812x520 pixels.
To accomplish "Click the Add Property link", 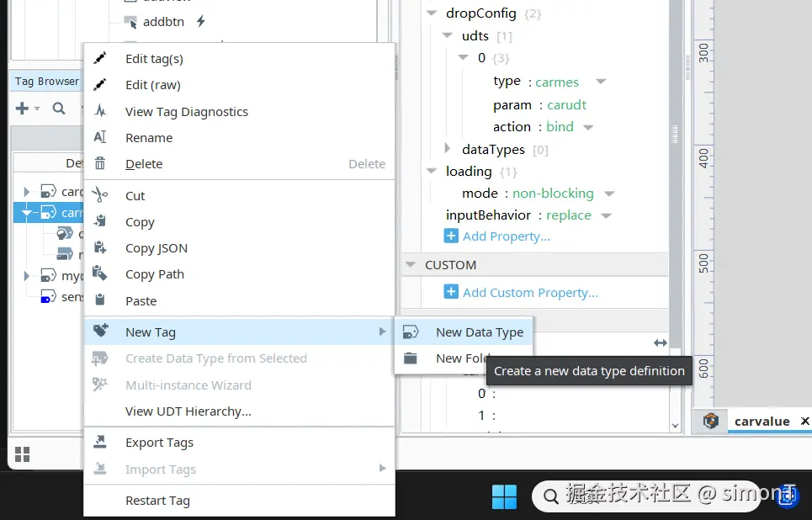I will click(506, 236).
